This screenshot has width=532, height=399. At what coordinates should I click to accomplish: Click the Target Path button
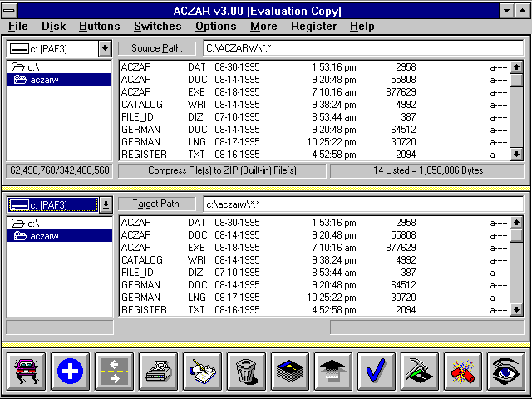[157, 204]
